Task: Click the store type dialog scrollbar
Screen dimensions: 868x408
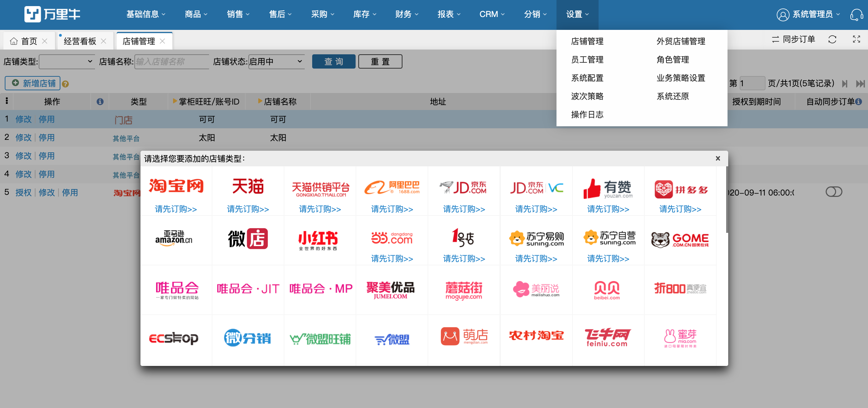Action: [727, 200]
